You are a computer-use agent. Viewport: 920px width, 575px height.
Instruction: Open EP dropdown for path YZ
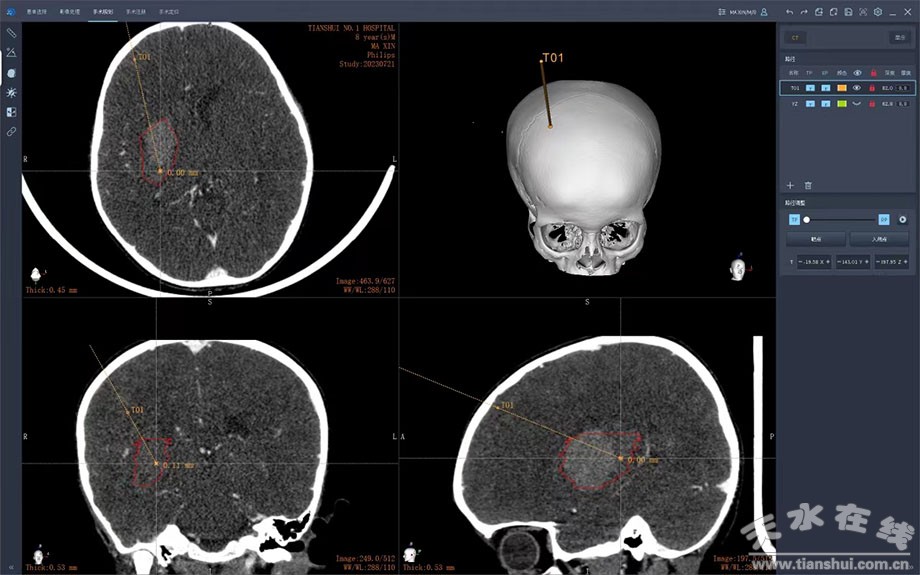[826, 104]
